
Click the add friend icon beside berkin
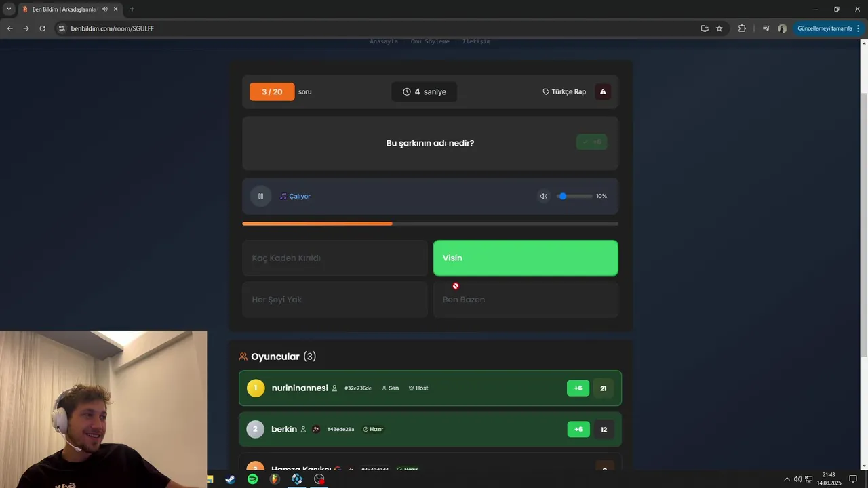pos(316,429)
